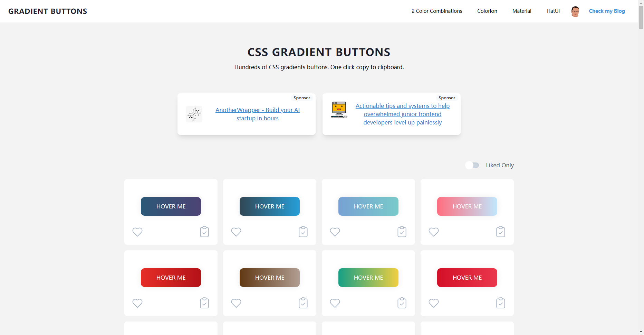The height and width of the screenshot is (335, 644).
Task: Copy CSS of light blue-teal gradient button
Action: [402, 232]
